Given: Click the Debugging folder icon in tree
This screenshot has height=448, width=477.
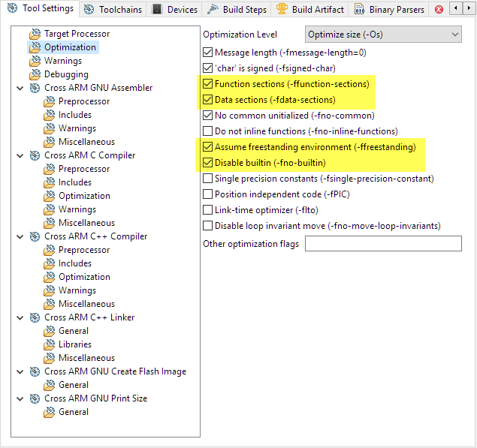Looking at the screenshot, I should coord(35,74).
